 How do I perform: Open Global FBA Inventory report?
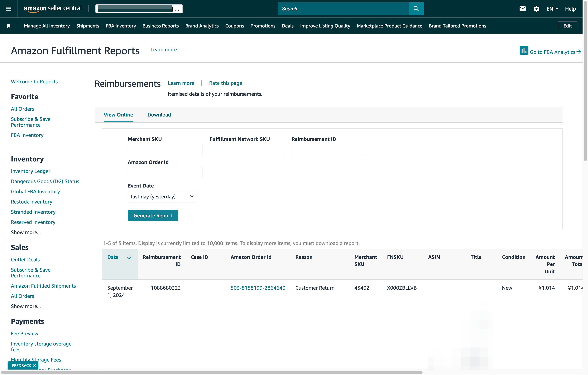35,192
